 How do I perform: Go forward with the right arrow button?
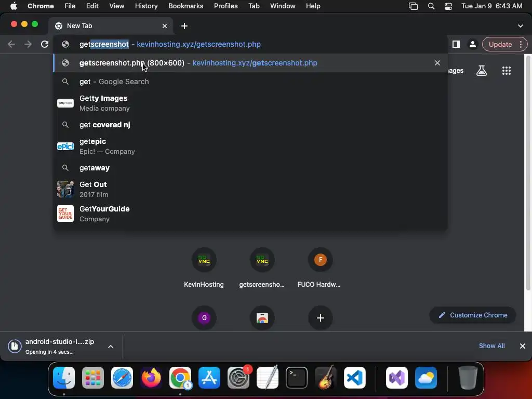(28, 44)
